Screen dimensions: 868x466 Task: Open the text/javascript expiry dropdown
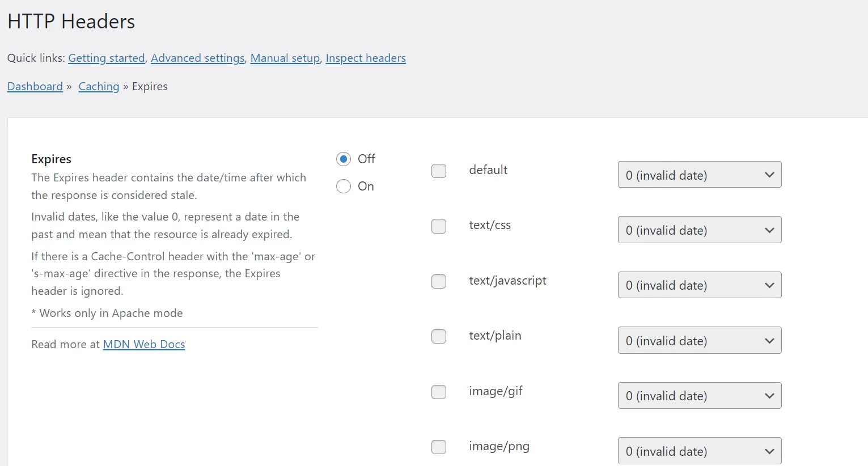[x=700, y=285]
